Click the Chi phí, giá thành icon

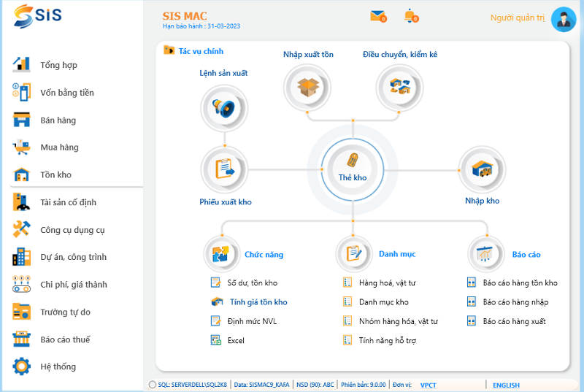coord(21,284)
